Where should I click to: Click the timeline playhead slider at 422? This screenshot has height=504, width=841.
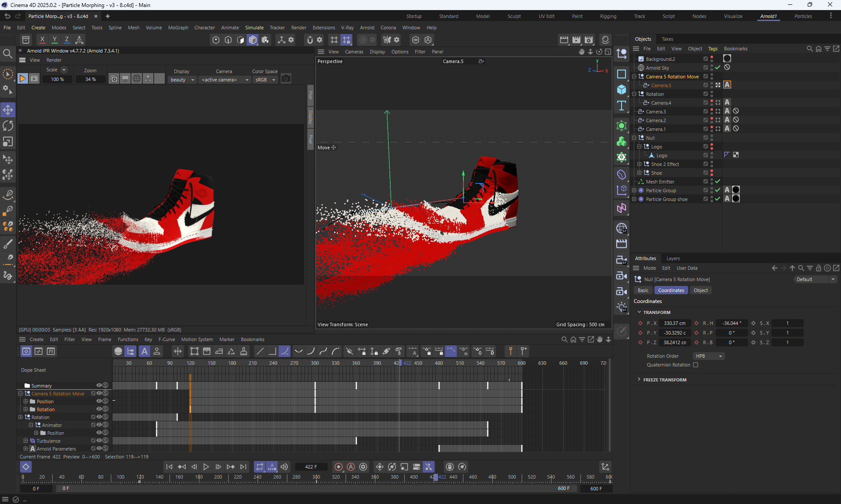[x=436, y=477]
